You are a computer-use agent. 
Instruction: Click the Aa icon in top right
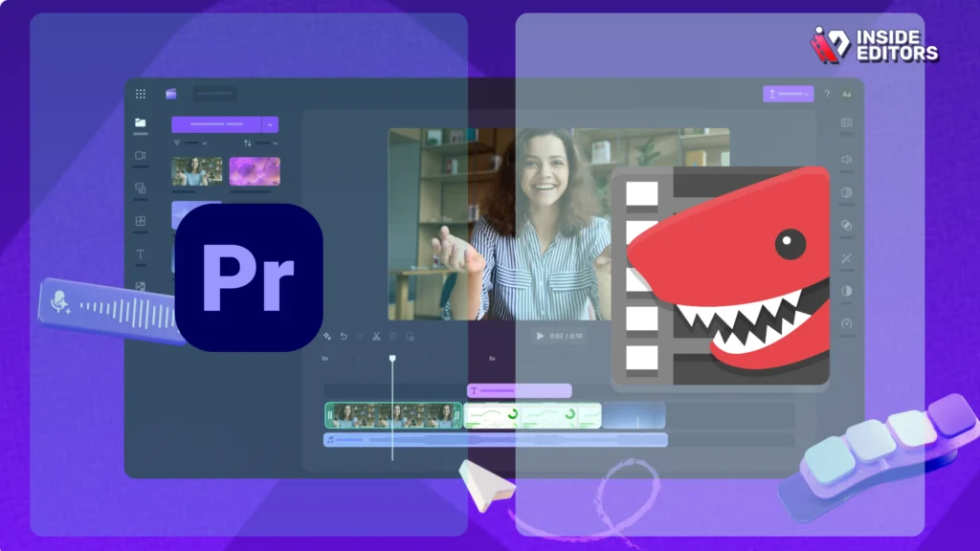coord(847,95)
